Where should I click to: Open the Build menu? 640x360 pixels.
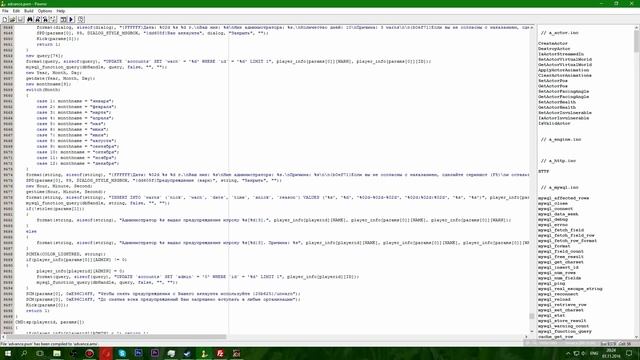tap(29, 11)
